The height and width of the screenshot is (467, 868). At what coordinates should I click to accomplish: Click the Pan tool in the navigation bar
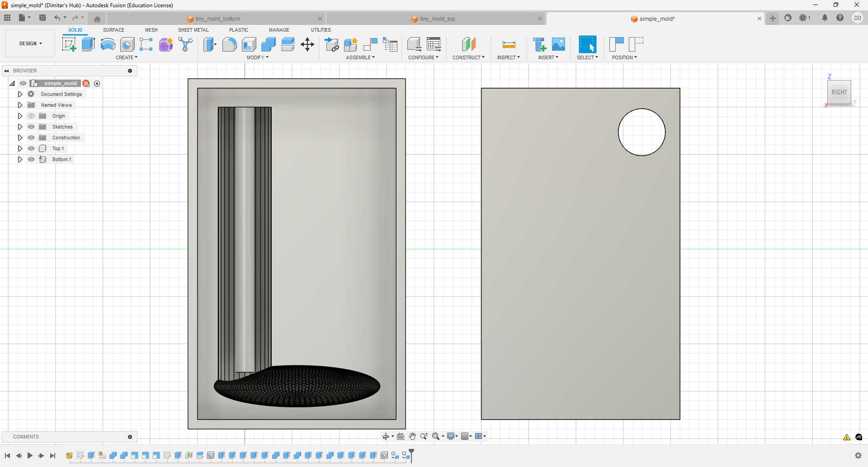[x=412, y=436]
